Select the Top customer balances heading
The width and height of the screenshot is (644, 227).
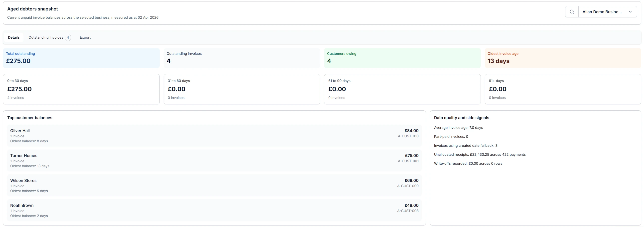click(x=30, y=117)
